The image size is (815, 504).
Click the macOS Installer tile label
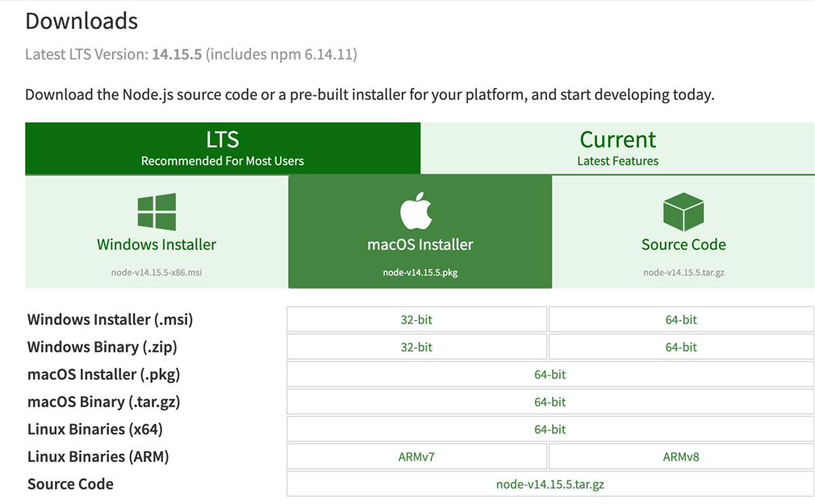[x=420, y=244]
